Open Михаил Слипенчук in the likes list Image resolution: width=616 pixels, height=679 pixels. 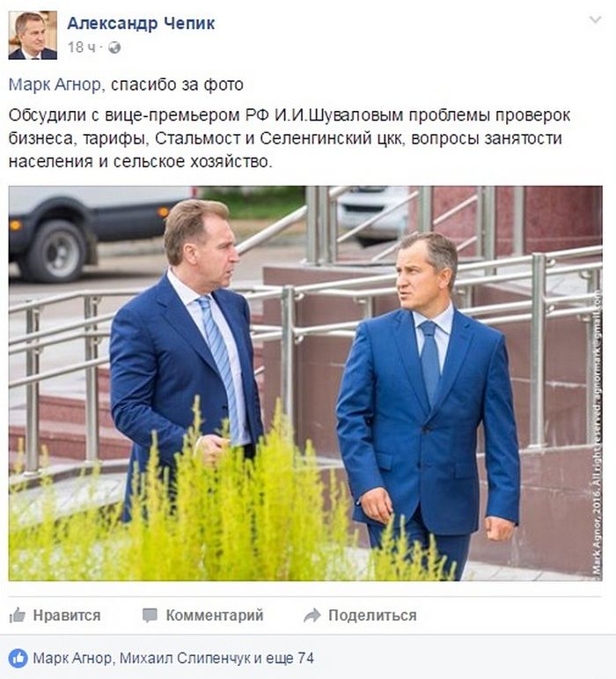[185, 658]
